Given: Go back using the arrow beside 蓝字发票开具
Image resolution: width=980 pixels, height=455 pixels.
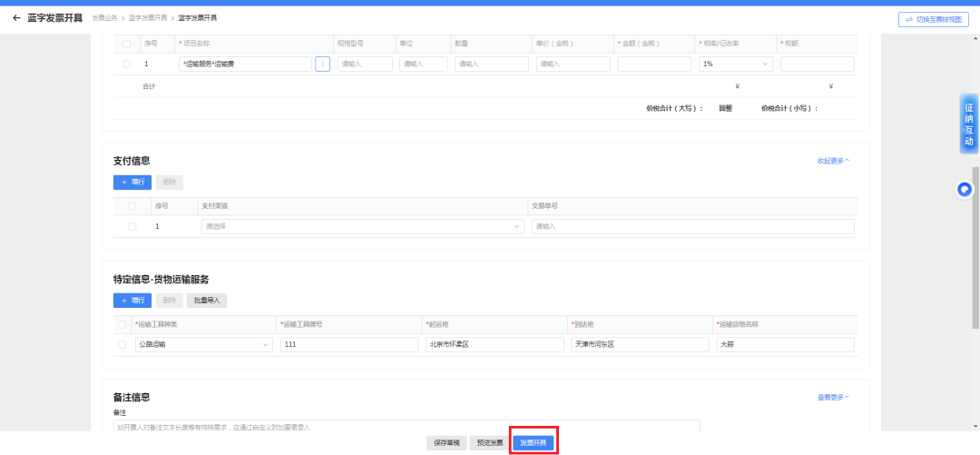Looking at the screenshot, I should [17, 18].
